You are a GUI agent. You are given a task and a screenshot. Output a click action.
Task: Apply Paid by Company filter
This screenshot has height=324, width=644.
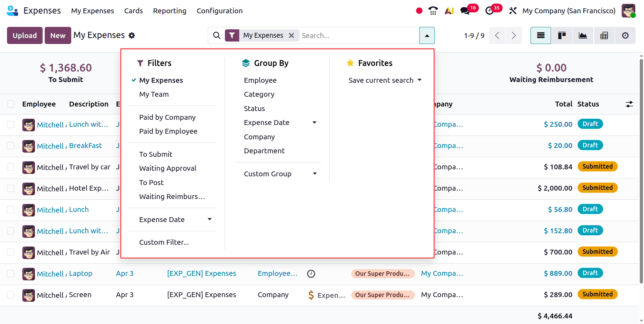[167, 117]
